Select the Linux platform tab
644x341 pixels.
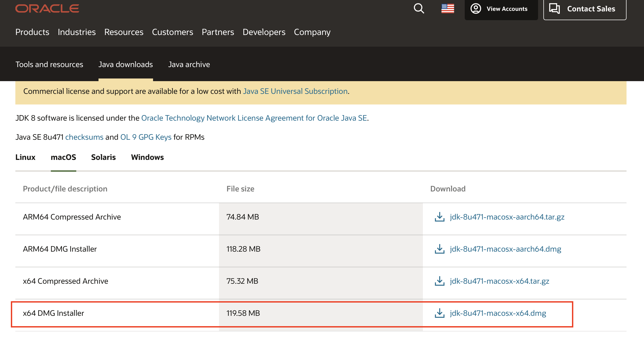25,157
